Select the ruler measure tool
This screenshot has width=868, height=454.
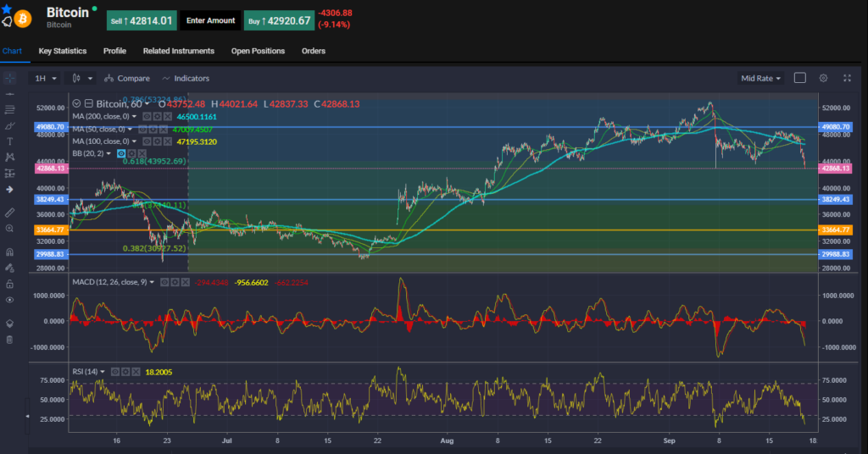coord(10,213)
